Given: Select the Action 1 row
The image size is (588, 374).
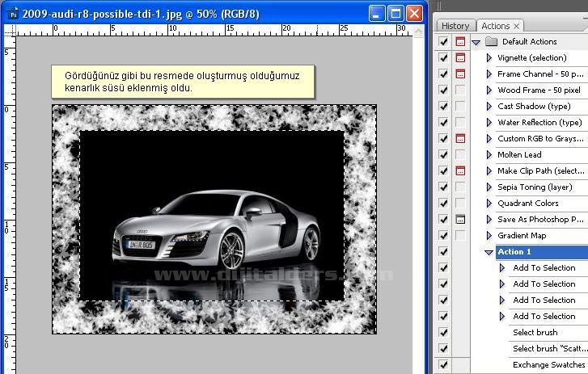Looking at the screenshot, I should [x=542, y=251].
